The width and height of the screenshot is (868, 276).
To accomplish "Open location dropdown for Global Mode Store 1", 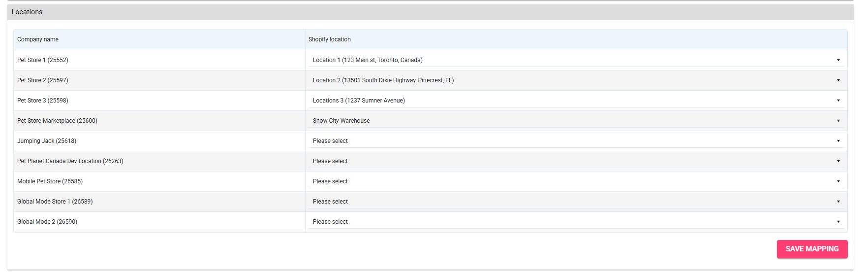I will [x=576, y=202].
